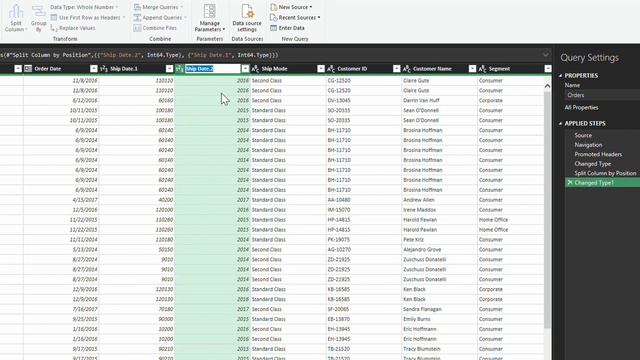Select Replace Values in Transform group

pyautogui.click(x=73, y=28)
